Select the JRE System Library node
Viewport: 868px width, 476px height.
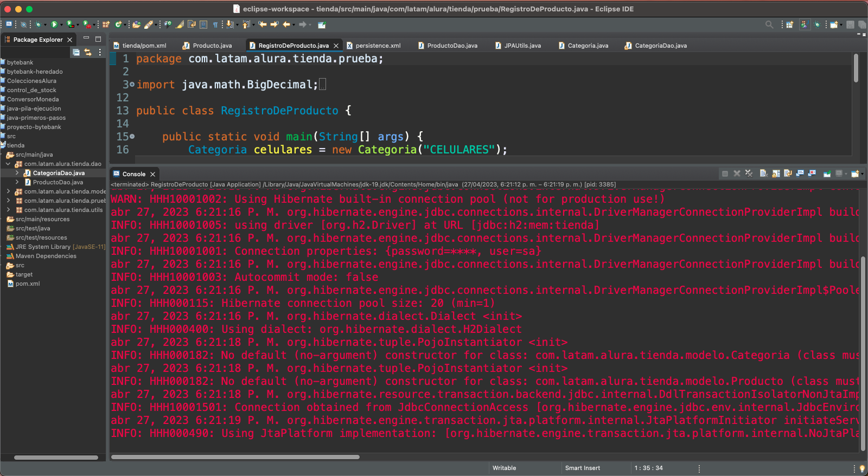pyautogui.click(x=55, y=247)
